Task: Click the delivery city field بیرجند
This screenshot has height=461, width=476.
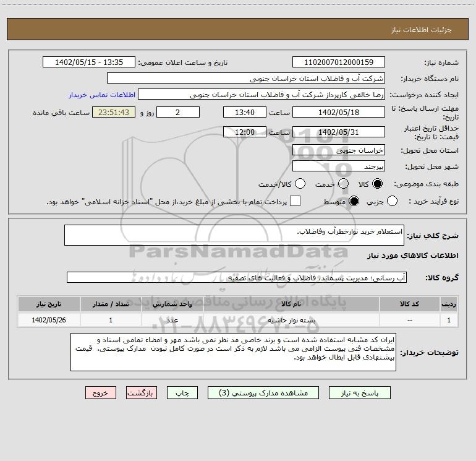Action: 339,166
